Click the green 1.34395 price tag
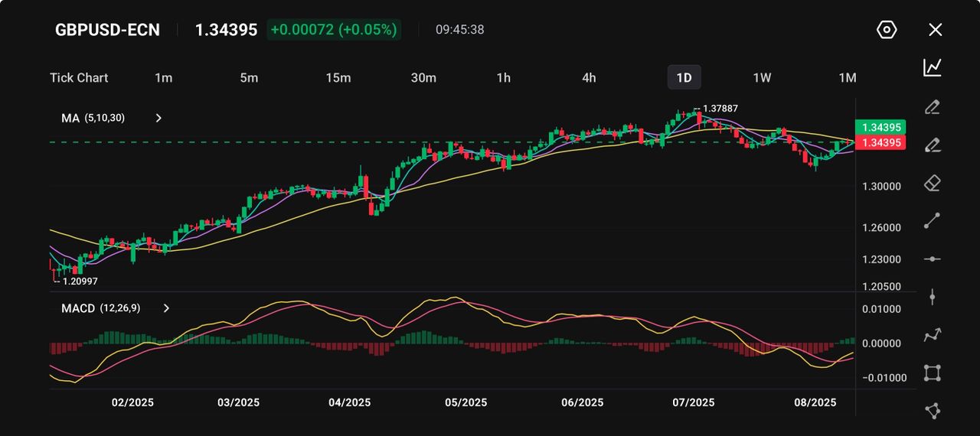Image resolution: width=980 pixels, height=436 pixels. (880, 127)
